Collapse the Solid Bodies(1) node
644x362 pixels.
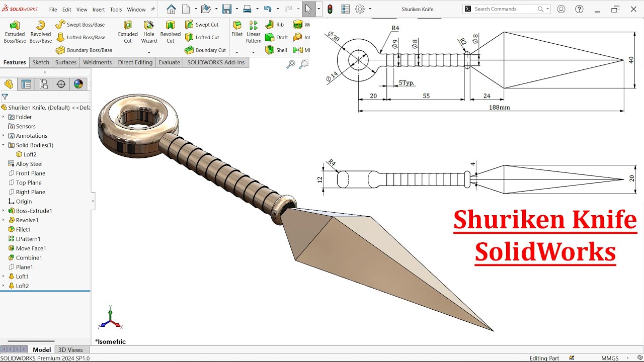(3, 145)
